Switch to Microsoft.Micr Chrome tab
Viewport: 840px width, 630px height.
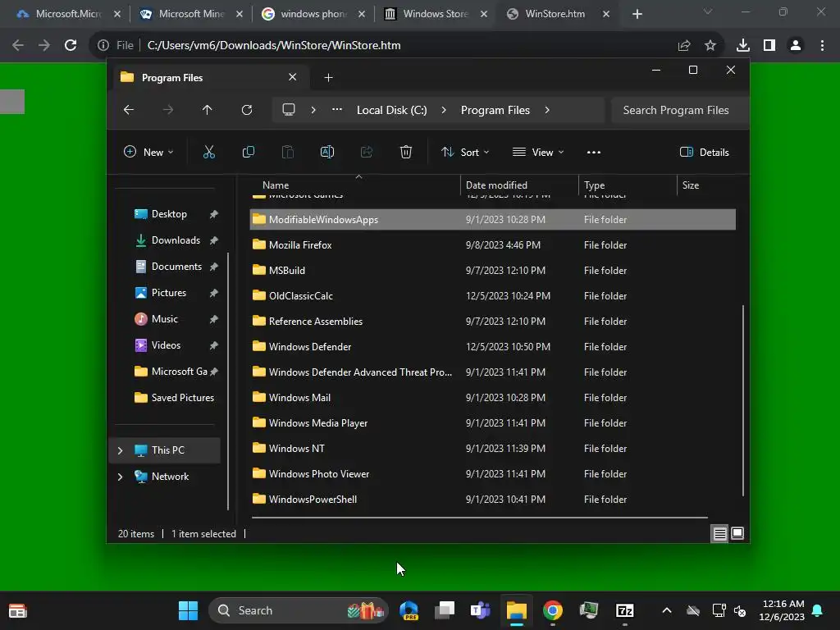pos(68,14)
